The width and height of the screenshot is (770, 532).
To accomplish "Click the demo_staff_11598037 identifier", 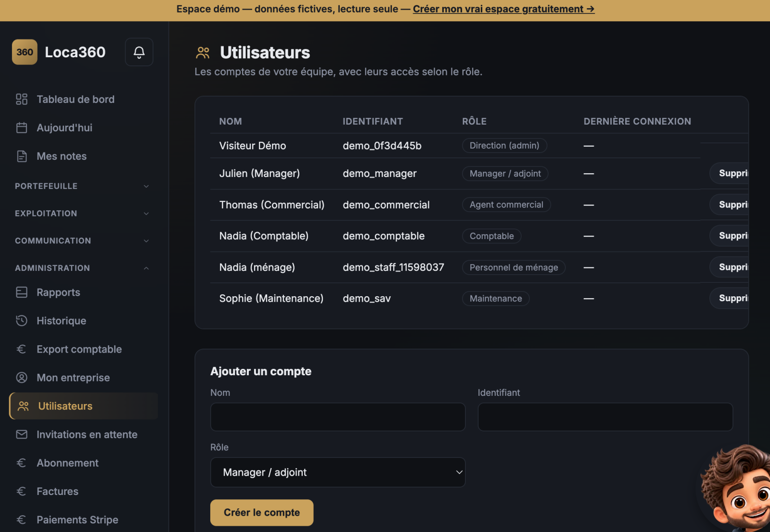I will [393, 267].
